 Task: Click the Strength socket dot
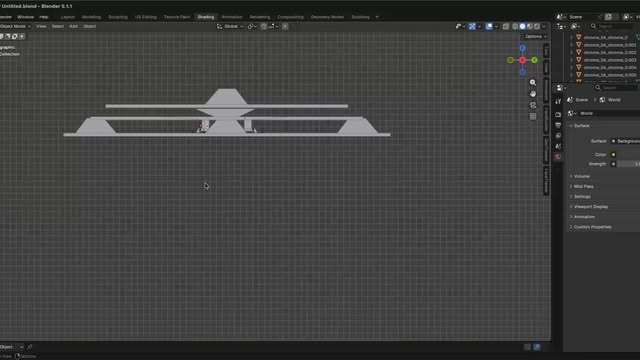pos(613,164)
